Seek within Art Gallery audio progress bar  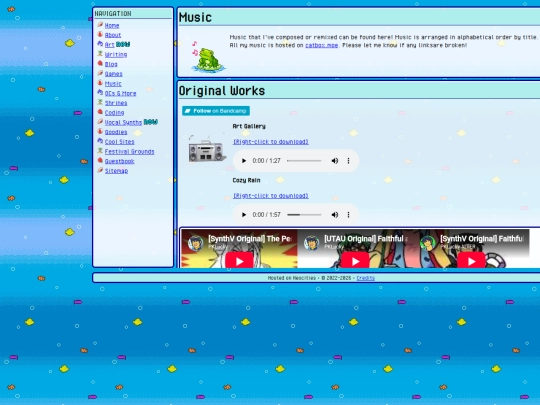(x=304, y=161)
